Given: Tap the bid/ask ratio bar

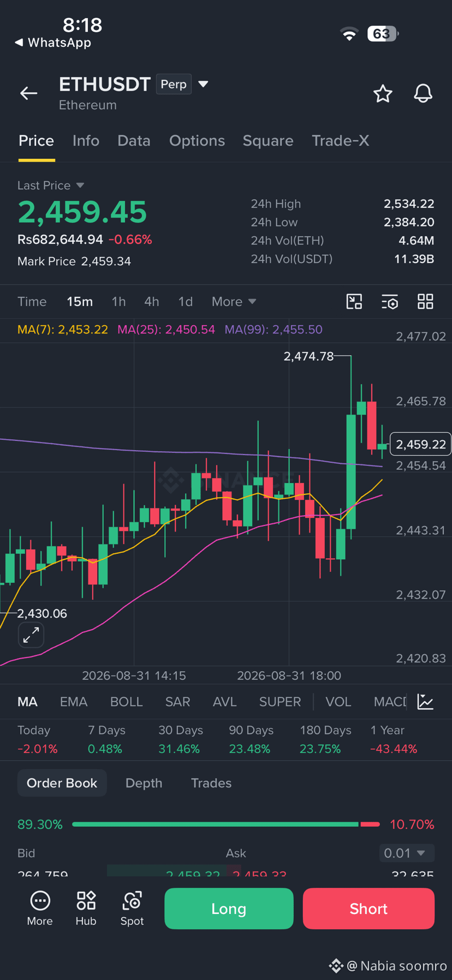Looking at the screenshot, I should click(x=226, y=824).
